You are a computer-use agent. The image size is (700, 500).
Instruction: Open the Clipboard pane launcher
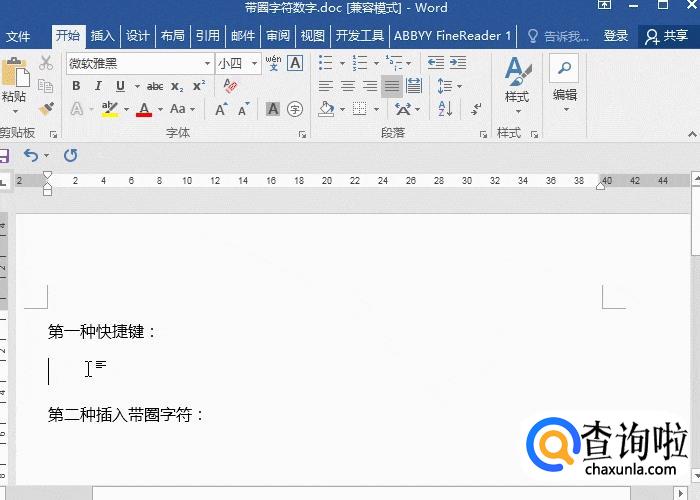(54, 134)
